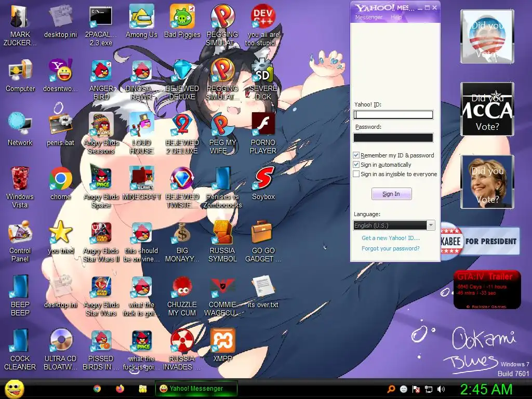
Task: Select the 2PACAL 2.3.exe command prompt icon
Action: pos(101,25)
